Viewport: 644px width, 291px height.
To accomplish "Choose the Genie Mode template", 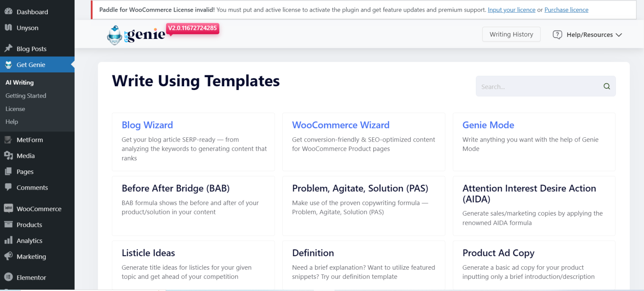I will [x=534, y=142].
